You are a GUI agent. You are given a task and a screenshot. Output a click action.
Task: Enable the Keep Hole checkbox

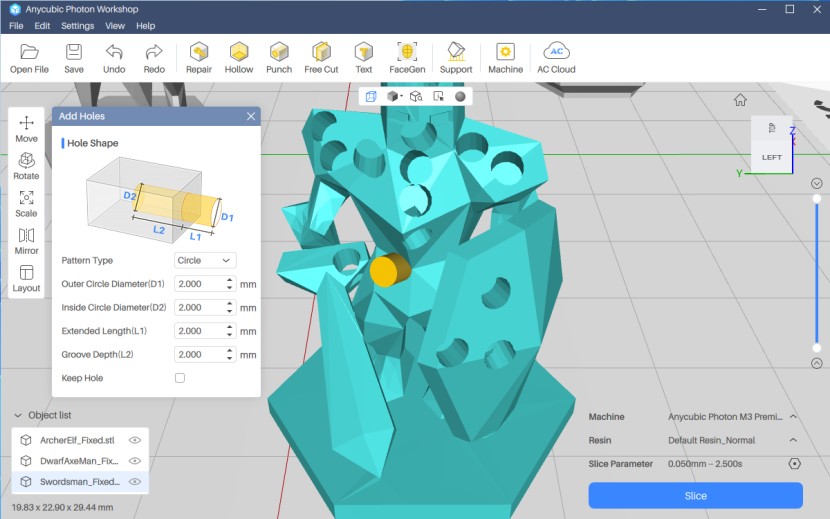pyautogui.click(x=180, y=378)
